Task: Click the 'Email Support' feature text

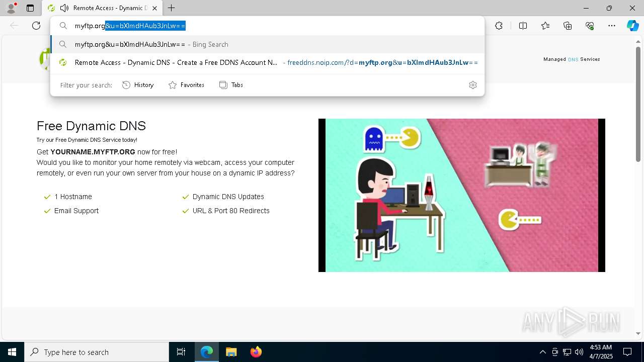Action: point(76,211)
